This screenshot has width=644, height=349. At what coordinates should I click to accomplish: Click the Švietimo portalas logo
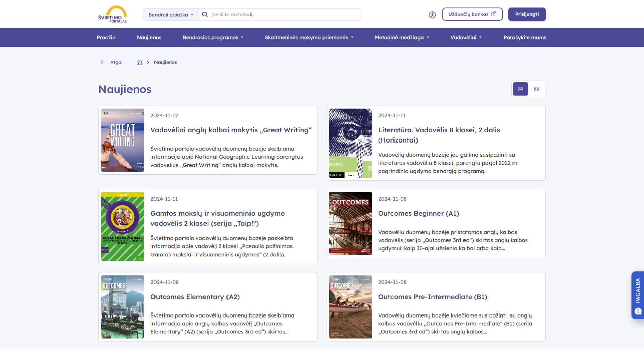[x=112, y=14]
